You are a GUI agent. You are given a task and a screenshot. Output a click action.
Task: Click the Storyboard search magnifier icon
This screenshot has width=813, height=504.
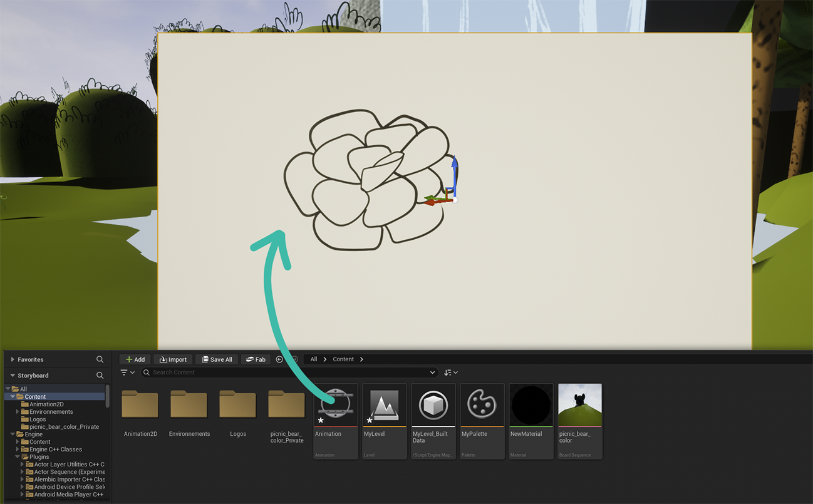pos(100,376)
